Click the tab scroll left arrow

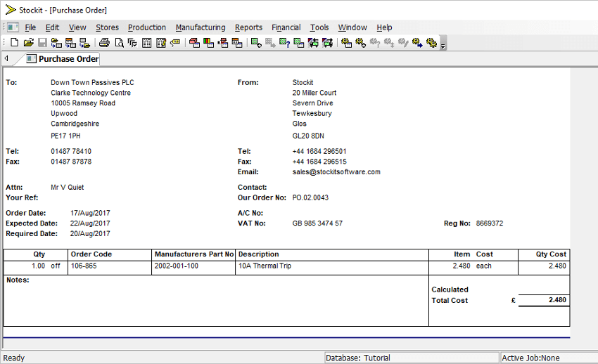(x=6, y=58)
